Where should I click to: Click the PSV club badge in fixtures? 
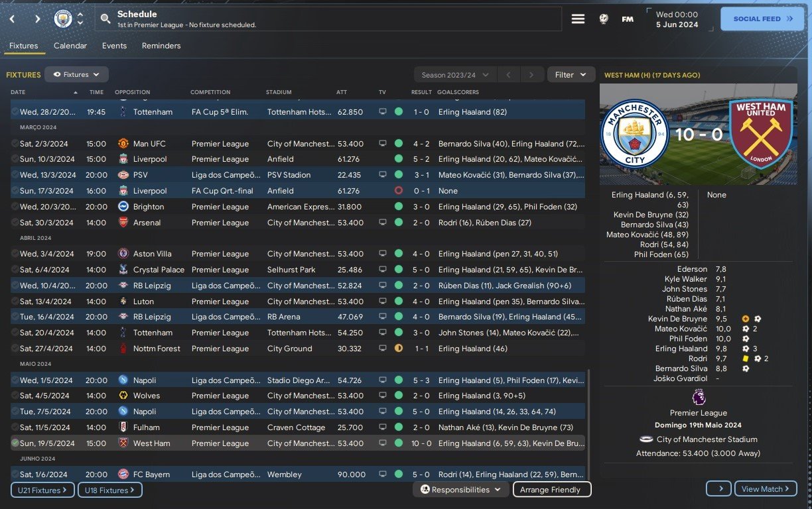pos(123,175)
